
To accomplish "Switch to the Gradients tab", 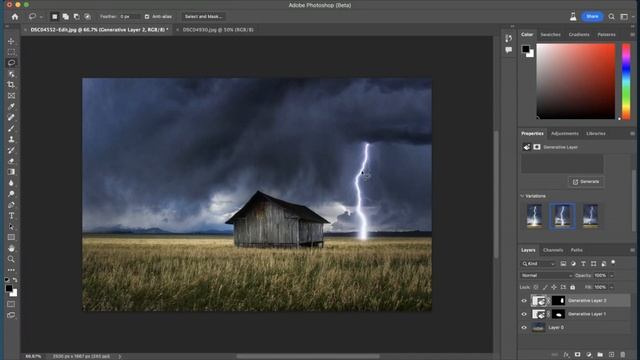I will [x=579, y=35].
